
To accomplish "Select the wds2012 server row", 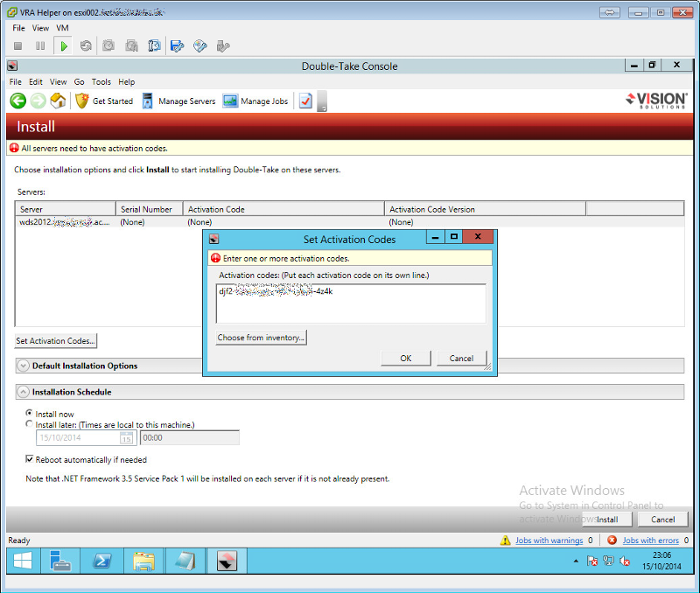I will (349, 222).
